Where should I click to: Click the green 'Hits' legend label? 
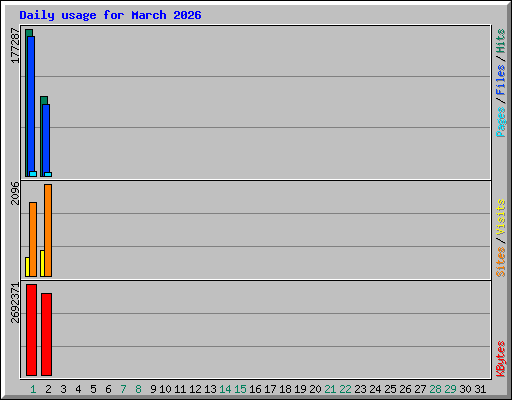coord(501,41)
